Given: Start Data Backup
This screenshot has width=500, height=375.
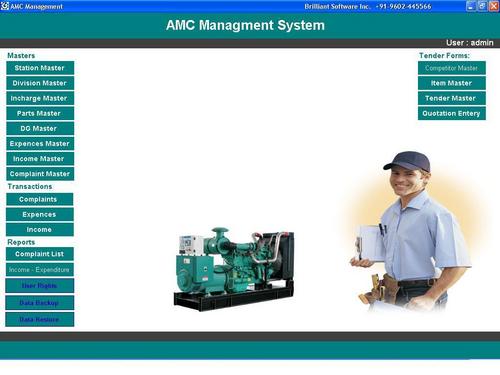Looking at the screenshot, I should click(x=40, y=303).
